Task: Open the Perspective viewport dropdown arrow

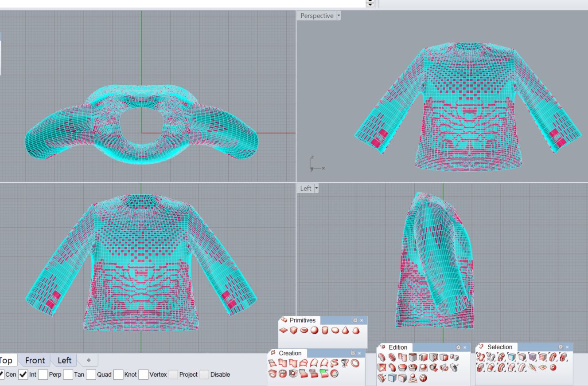Action: [339, 16]
